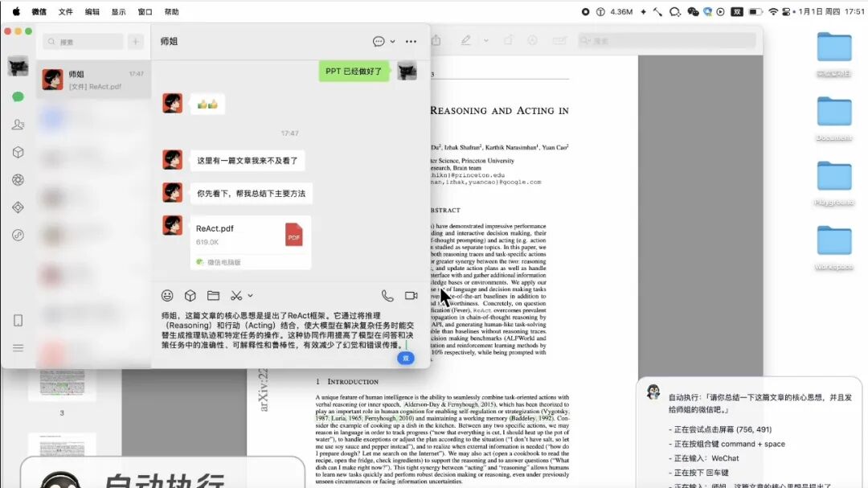Image resolution: width=868 pixels, height=488 pixels.
Task: Click the Wi-Fi icon in menu bar
Action: pos(773,11)
